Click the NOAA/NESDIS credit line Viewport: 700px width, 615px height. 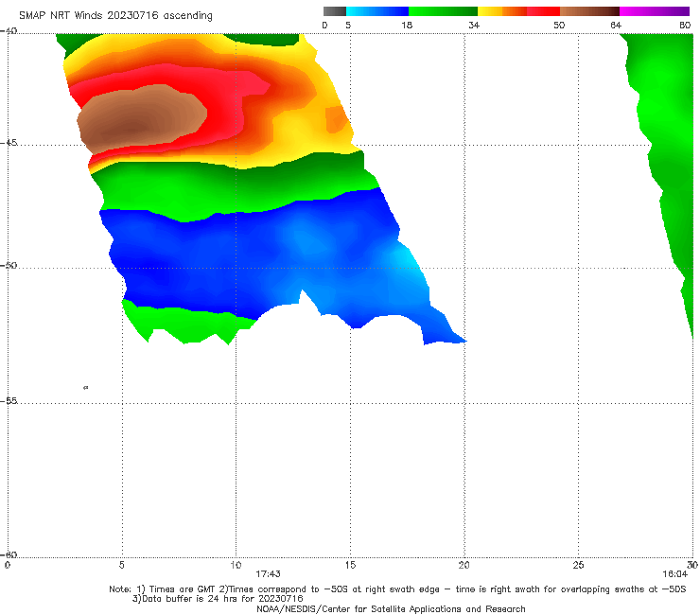(391, 608)
